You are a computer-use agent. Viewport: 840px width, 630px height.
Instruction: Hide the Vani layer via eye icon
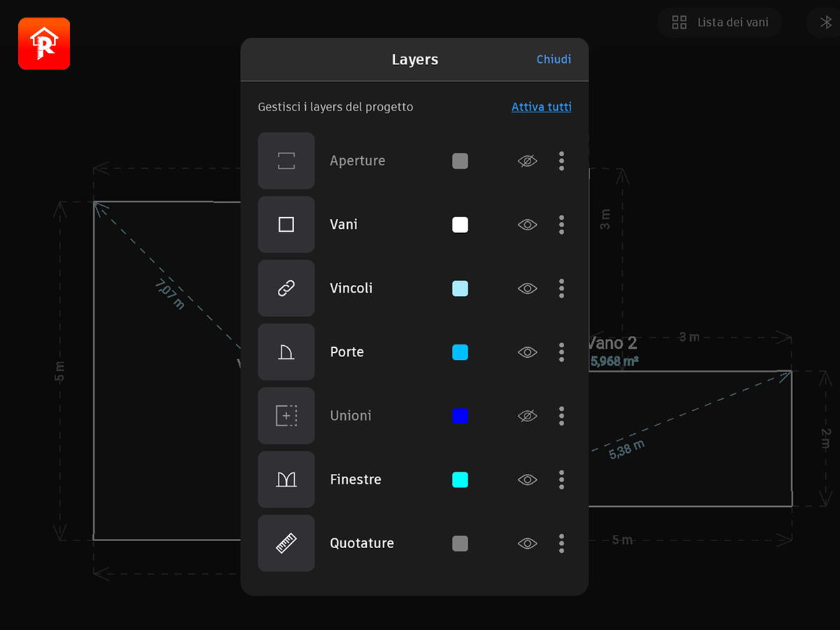(x=527, y=225)
